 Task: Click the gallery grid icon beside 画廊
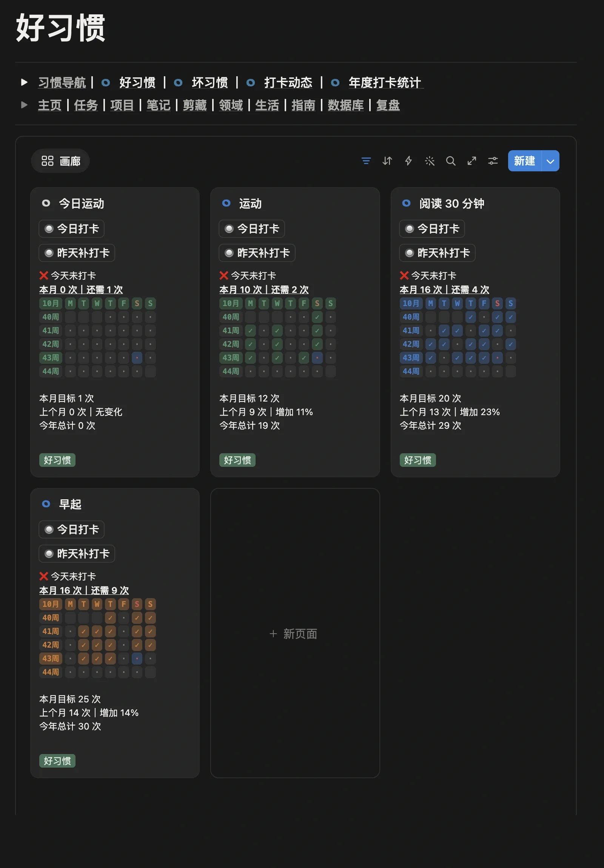(x=47, y=161)
